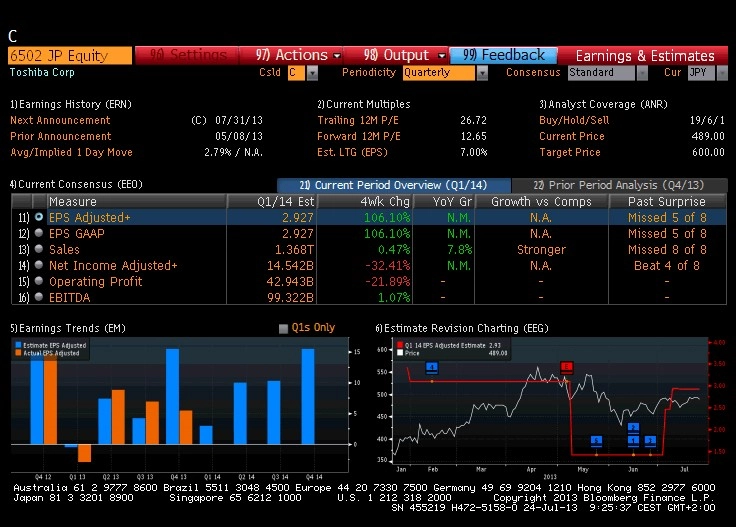The image size is (736, 527).
Task: Click the Next Announcement date 07/31/13
Action: pos(239,120)
